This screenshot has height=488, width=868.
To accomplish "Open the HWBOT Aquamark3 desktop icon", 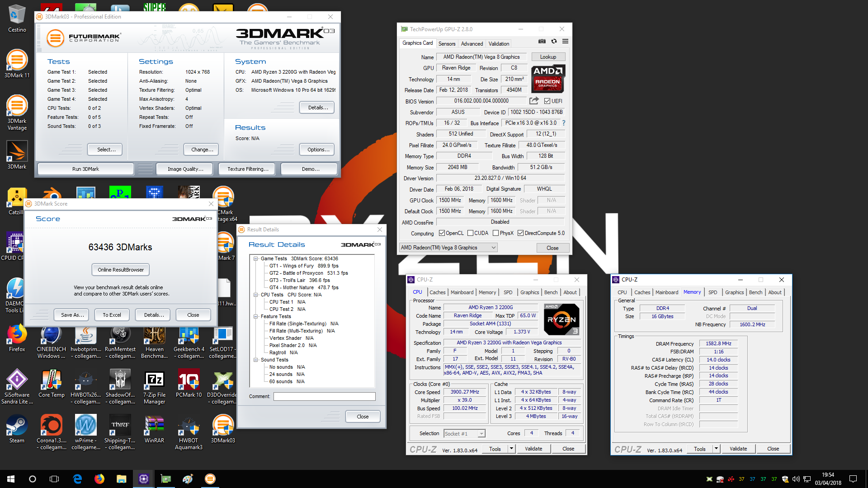I will click(189, 433).
